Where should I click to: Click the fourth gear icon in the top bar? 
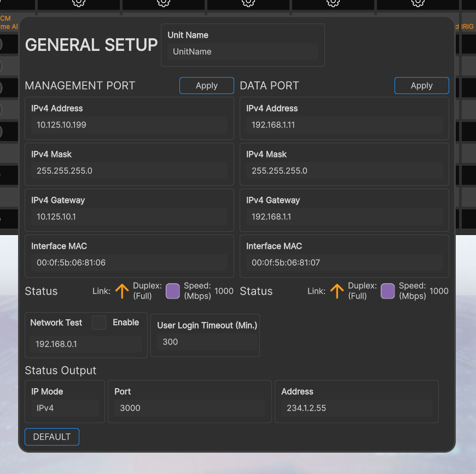tap(333, 3)
